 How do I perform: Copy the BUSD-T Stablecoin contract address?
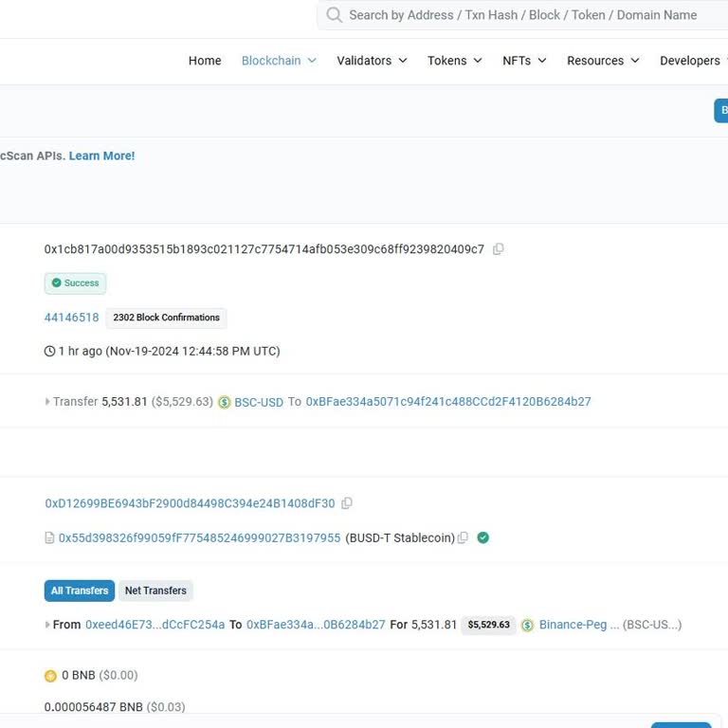(x=463, y=537)
